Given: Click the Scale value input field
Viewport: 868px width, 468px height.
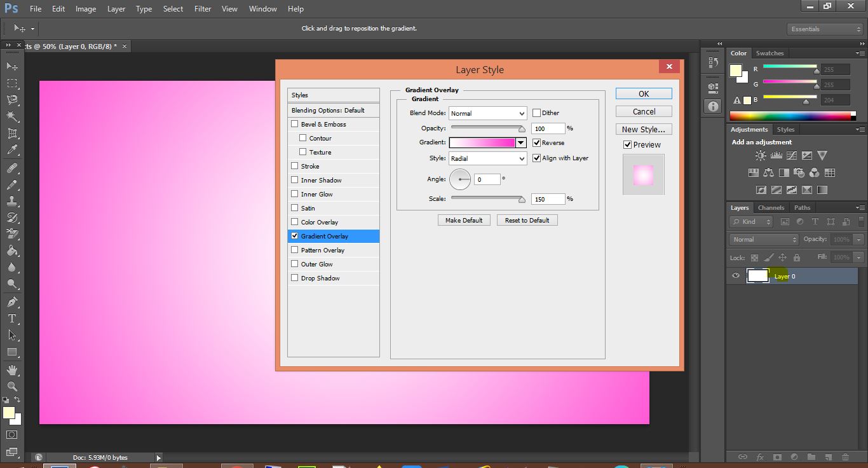Looking at the screenshot, I should 547,199.
